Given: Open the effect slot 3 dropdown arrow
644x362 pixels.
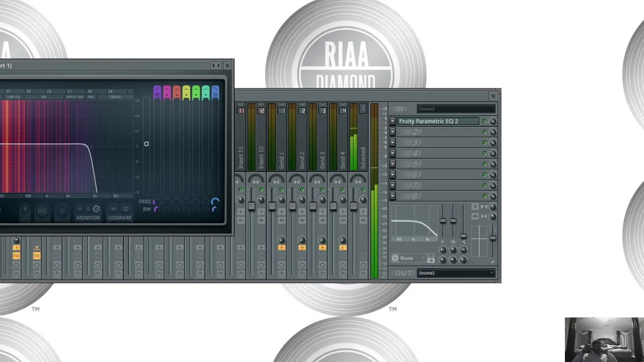Looking at the screenshot, I should tap(392, 142).
